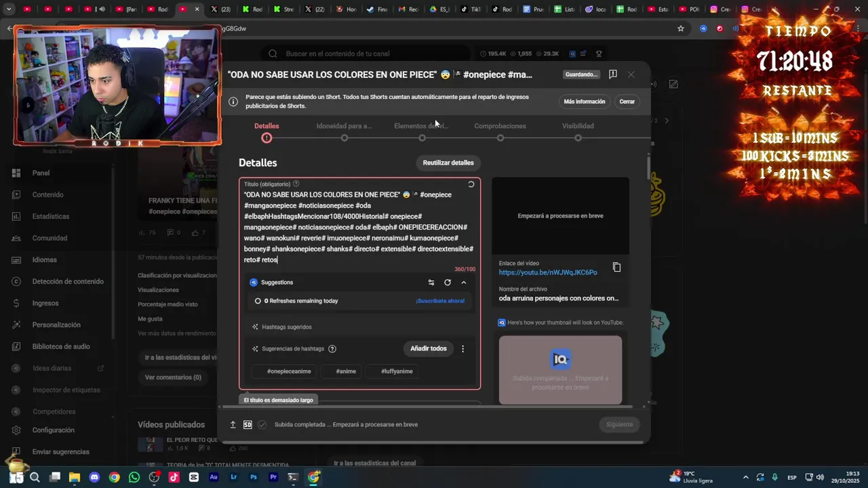Click help icon next to Título (obligatorio)
The width and height of the screenshot is (868, 488).
pos(296,184)
